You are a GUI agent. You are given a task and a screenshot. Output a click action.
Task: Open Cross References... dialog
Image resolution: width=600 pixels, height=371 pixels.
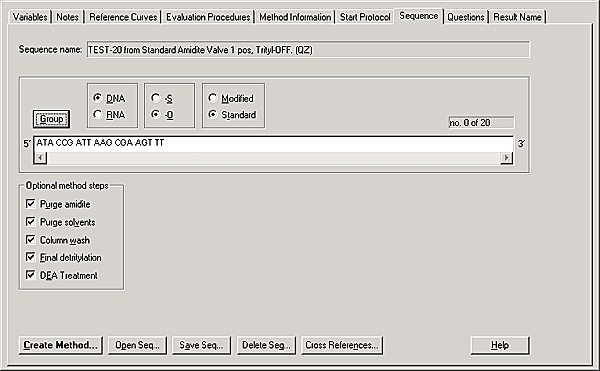(x=342, y=345)
